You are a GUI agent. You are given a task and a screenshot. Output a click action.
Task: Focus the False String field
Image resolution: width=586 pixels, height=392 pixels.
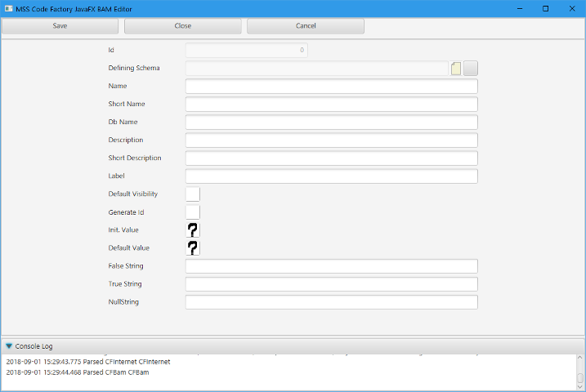coord(331,266)
